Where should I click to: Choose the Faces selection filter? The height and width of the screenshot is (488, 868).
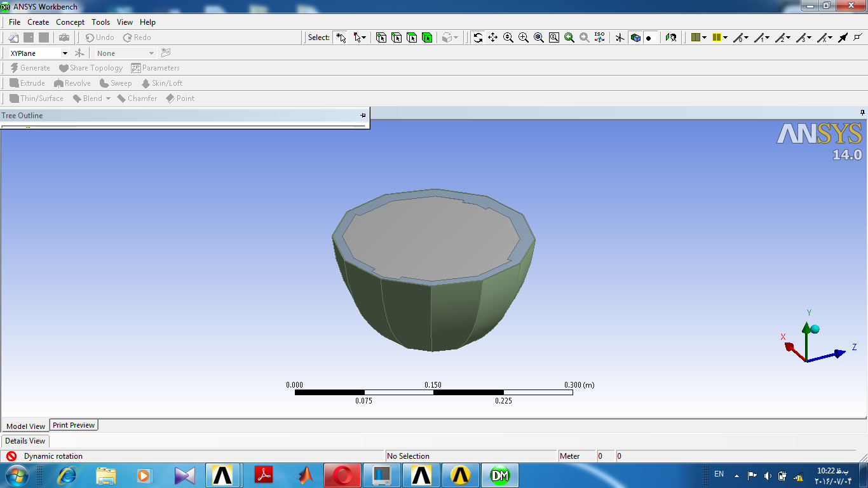[412, 37]
